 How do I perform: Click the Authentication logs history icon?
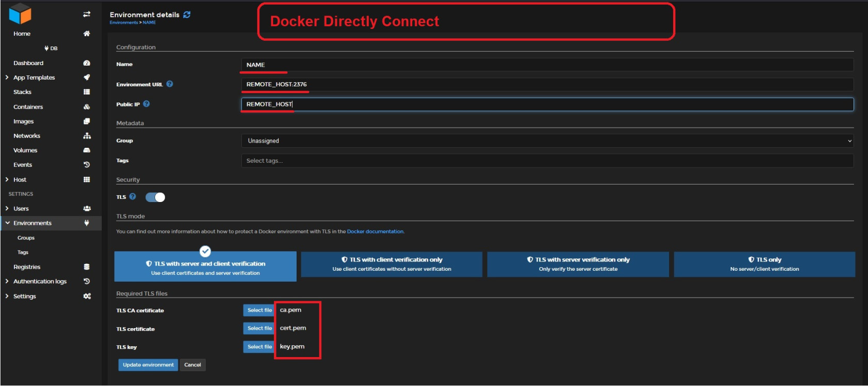pyautogui.click(x=87, y=282)
